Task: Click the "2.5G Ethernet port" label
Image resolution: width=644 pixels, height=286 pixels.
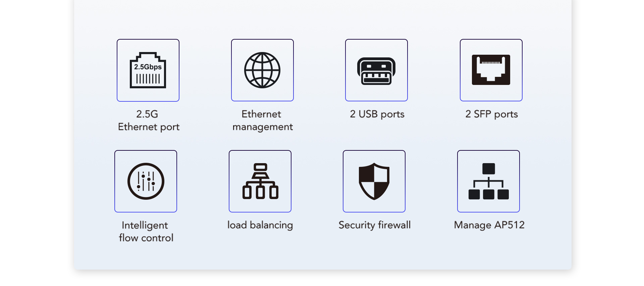Action: click(x=148, y=121)
